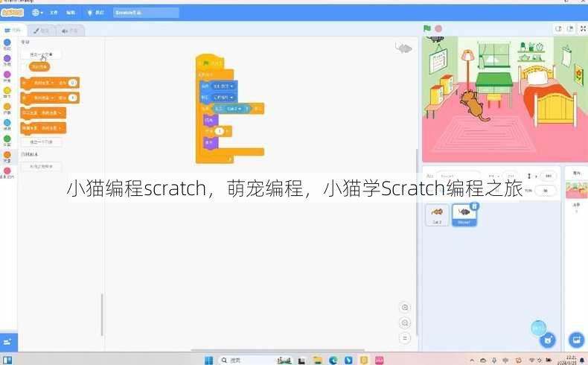588x365 pixels.
Task: Open the Sounds tab with speaker icon
Action: (x=70, y=31)
